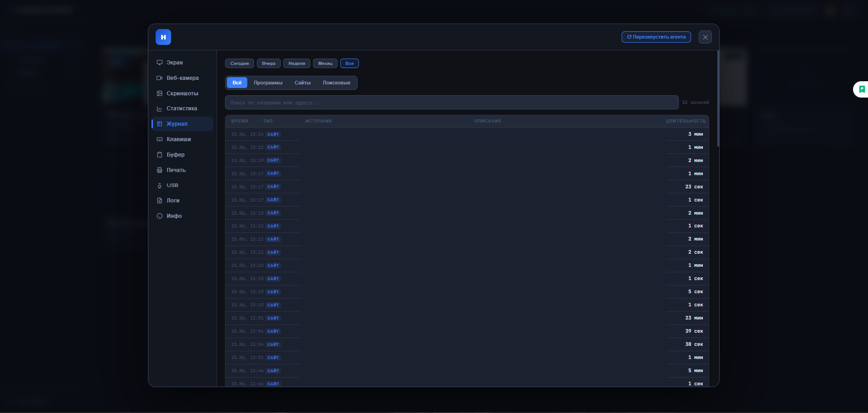Click the 5 сек duration cell
The image size is (868, 413).
pyautogui.click(x=696, y=292)
